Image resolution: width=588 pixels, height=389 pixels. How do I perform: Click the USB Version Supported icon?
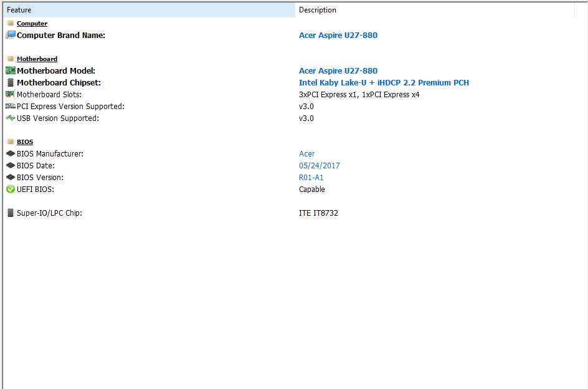(x=11, y=118)
